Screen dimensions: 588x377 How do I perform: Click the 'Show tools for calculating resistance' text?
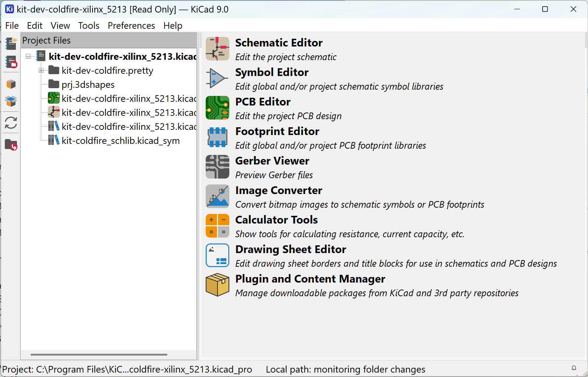pyautogui.click(x=349, y=234)
